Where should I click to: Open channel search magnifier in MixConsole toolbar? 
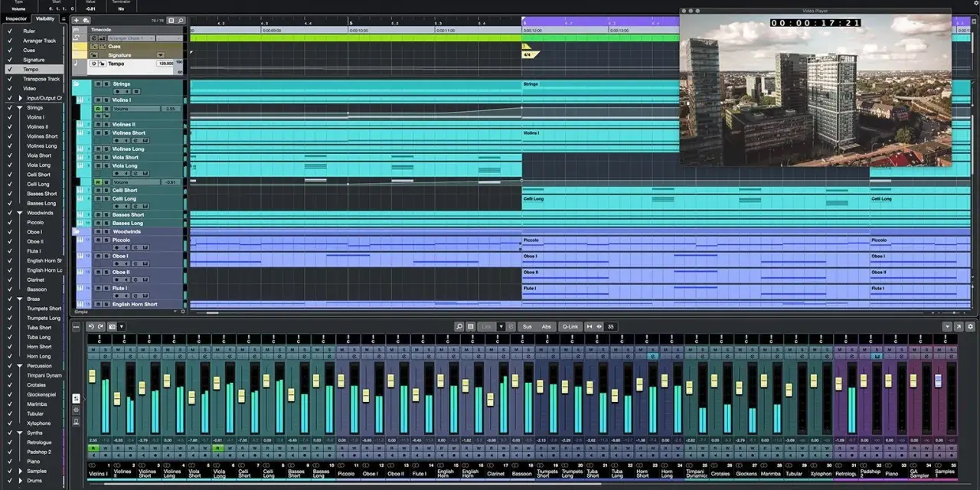tap(459, 326)
